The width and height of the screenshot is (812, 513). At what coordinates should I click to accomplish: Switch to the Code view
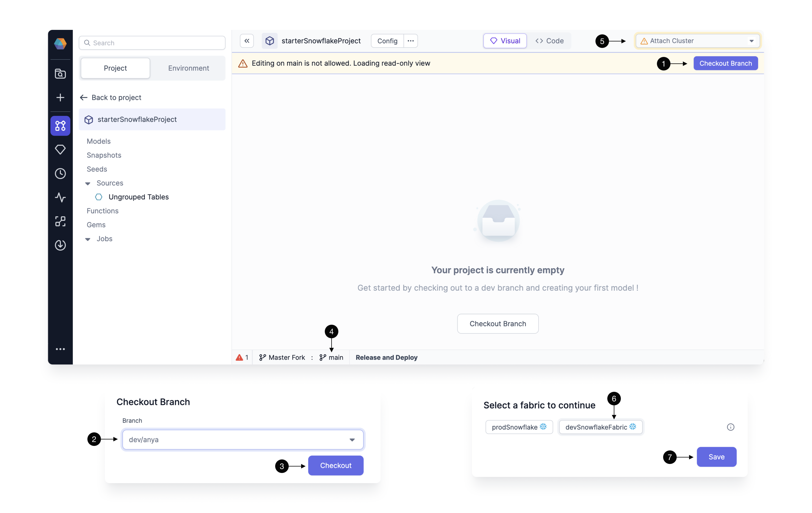(549, 41)
